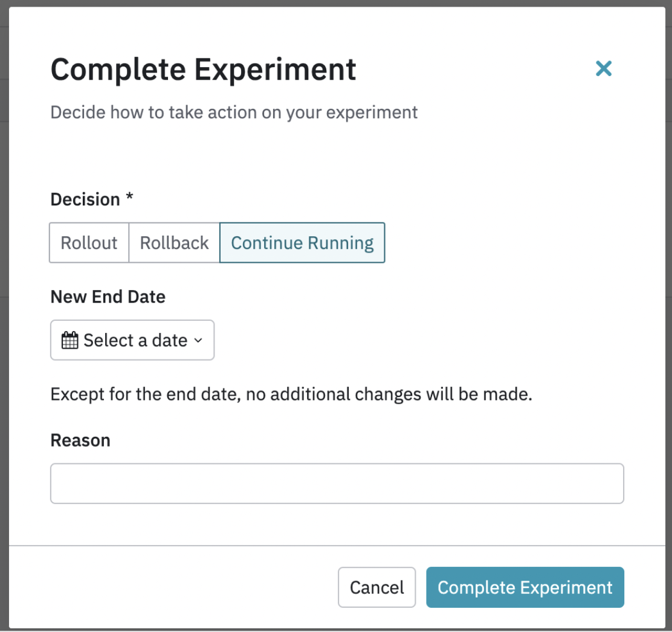This screenshot has width=672, height=632.
Task: Confirm with the teal Complete Experiment button
Action: [x=525, y=587]
